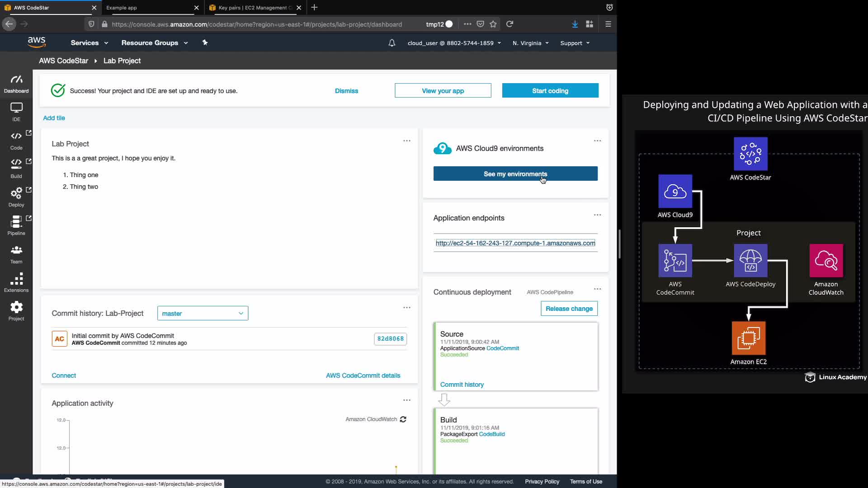Refresh the Amazon CloudWatch activity chart
The image size is (868, 488).
tap(403, 419)
